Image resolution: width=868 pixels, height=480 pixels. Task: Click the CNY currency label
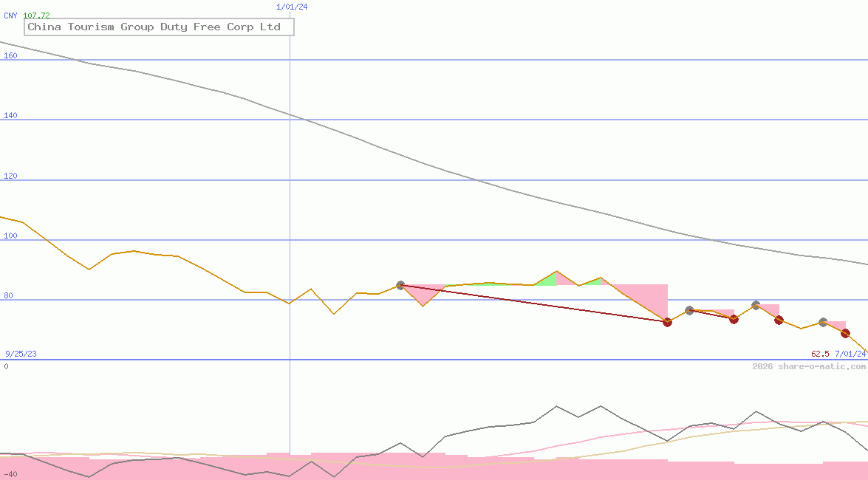tap(10, 16)
